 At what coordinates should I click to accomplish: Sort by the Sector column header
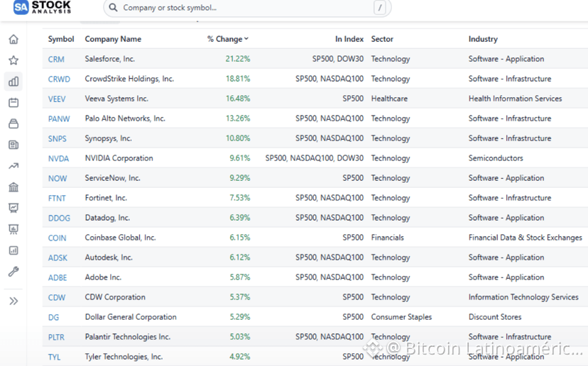(382, 39)
